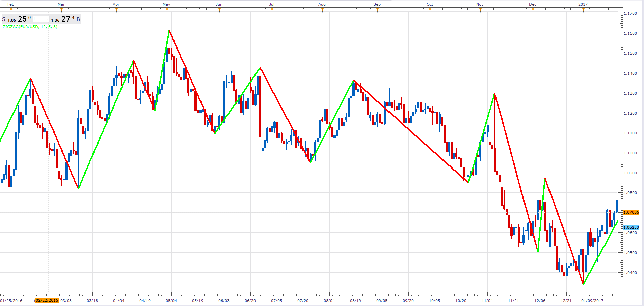Click the 10/20 date on the bottom axis
This screenshot has height=306, width=644.
[x=461, y=301]
